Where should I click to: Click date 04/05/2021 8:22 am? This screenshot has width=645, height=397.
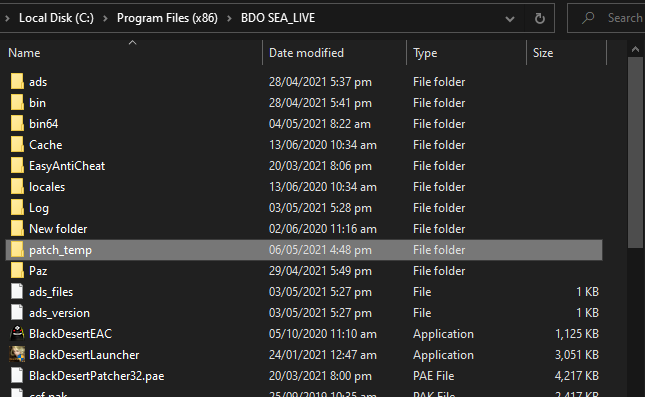320,124
